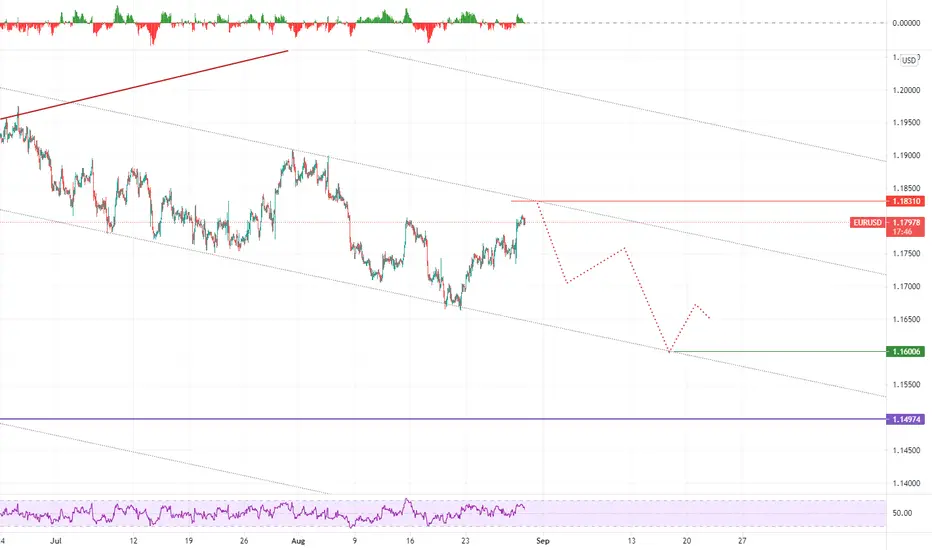The height and width of the screenshot is (550, 932).
Task: Click the EURUSD symbol tag
Action: point(867,222)
